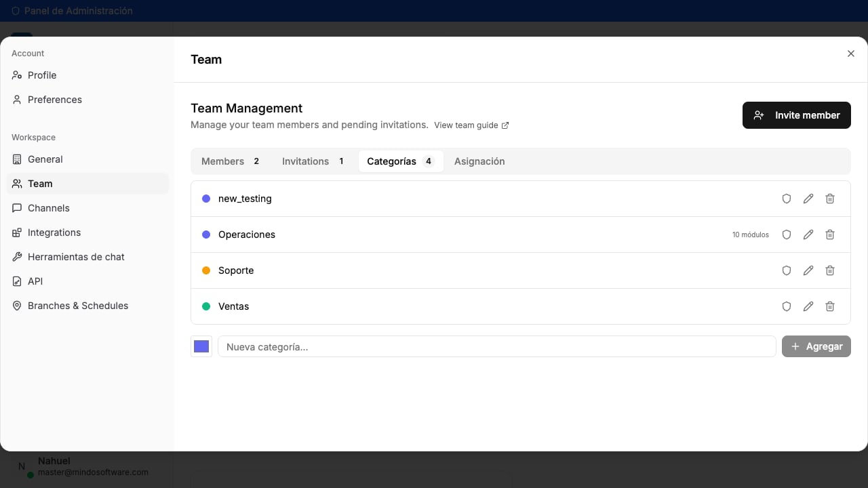Delete the new_testing category
This screenshot has height=488, width=868.
pos(830,199)
